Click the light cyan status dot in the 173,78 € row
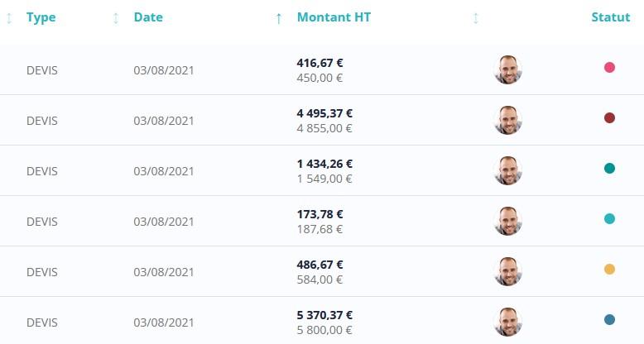 pos(609,219)
